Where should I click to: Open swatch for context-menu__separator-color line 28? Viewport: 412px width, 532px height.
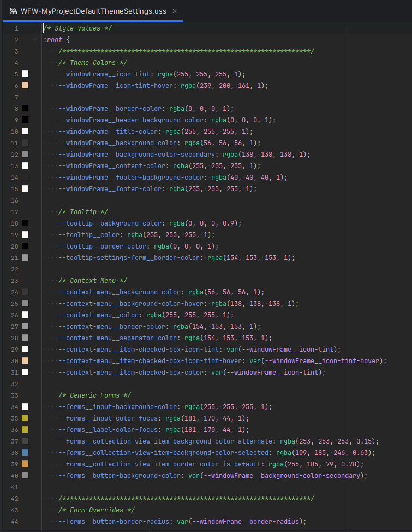click(25, 338)
